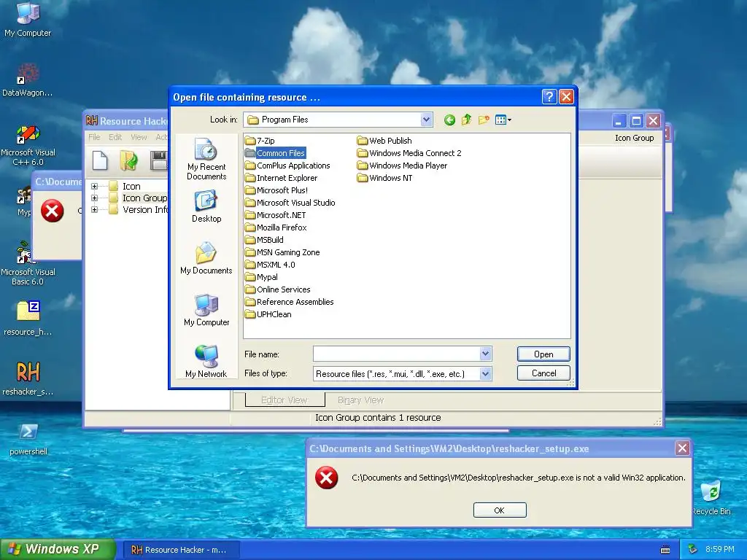This screenshot has width=747, height=560.
Task: Select the Reference Assemblies folder
Action: (289, 302)
